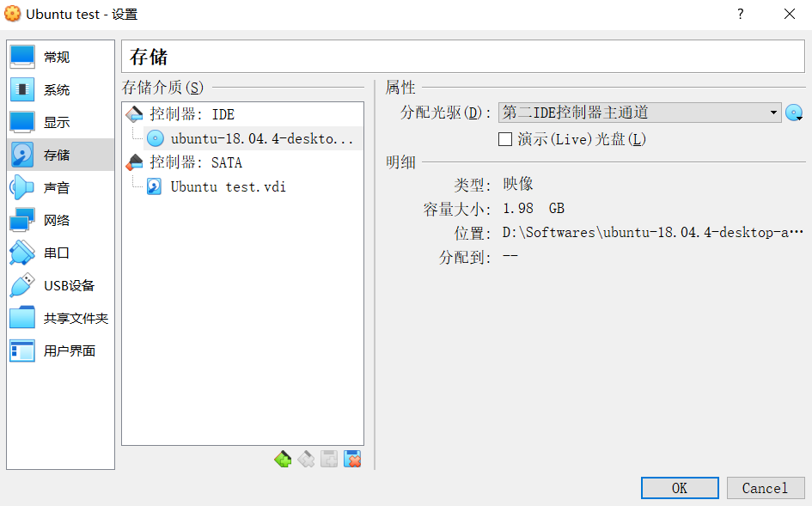812x506 pixels.
Task: Click the USB设备 plug icon
Action: click(x=22, y=285)
